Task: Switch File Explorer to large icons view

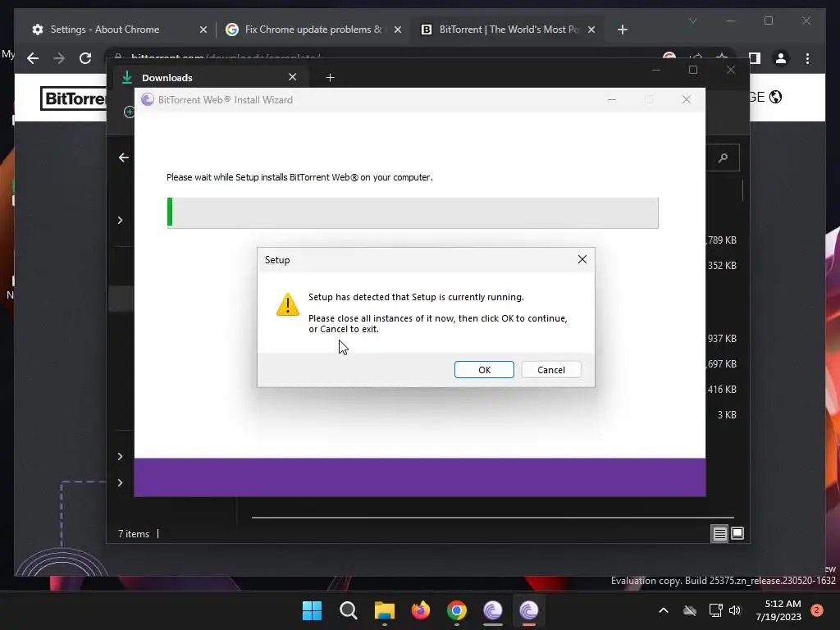Action: pos(737,533)
